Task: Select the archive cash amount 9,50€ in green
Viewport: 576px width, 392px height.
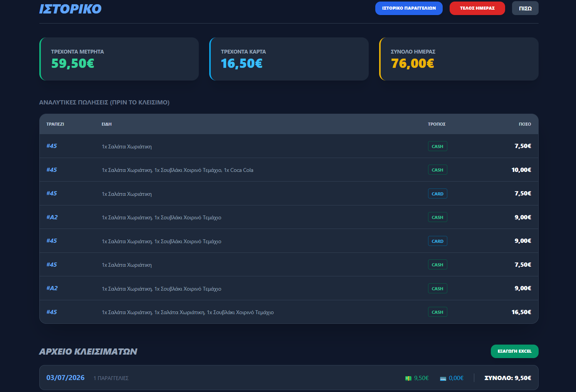Action: coord(421,378)
